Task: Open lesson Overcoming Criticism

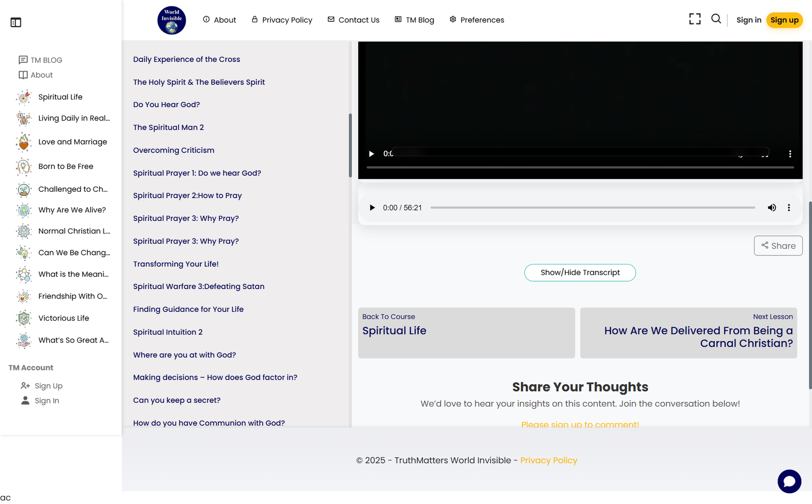Action: click(174, 150)
